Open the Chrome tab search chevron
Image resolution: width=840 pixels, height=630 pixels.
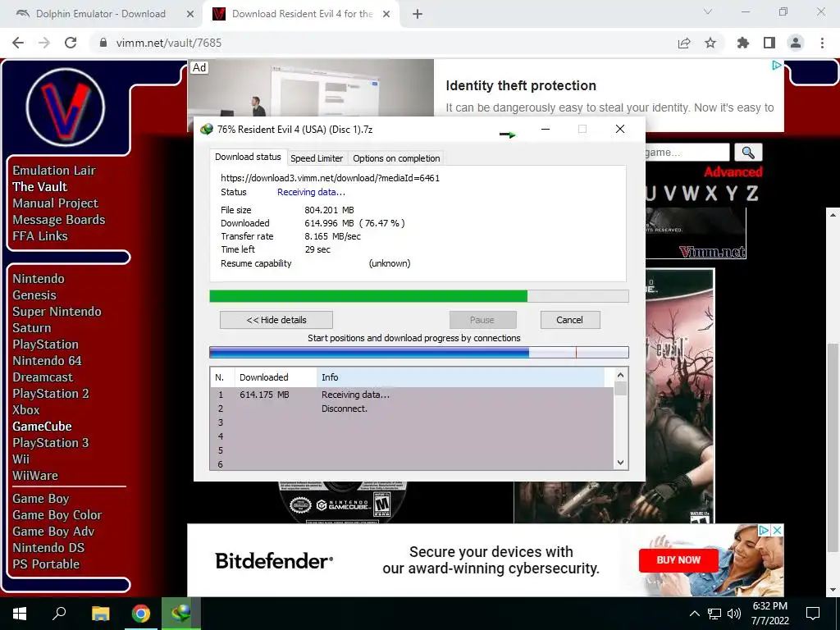tap(708, 11)
